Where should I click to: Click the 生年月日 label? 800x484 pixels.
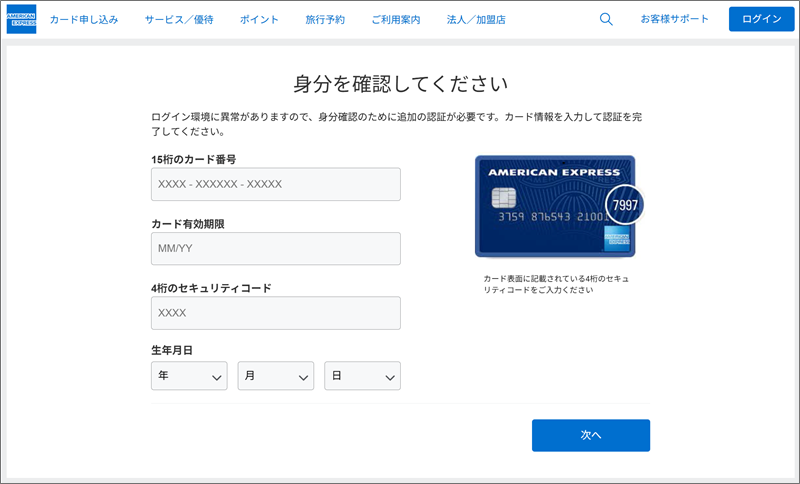tap(172, 350)
